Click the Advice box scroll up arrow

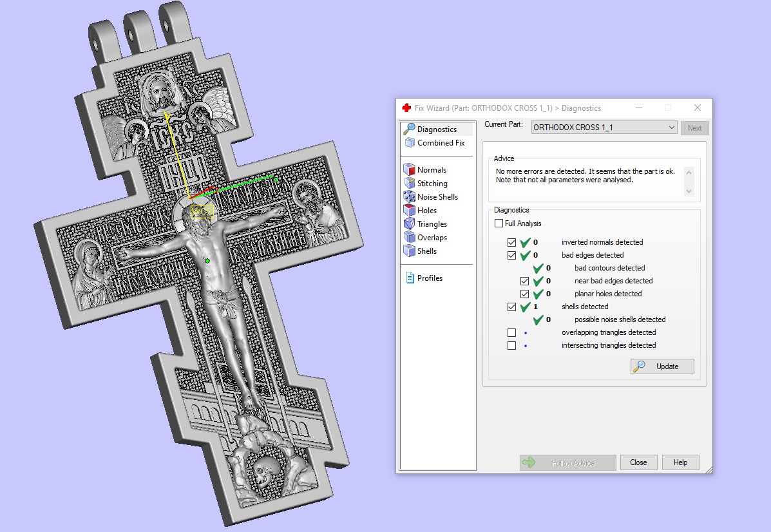(689, 173)
